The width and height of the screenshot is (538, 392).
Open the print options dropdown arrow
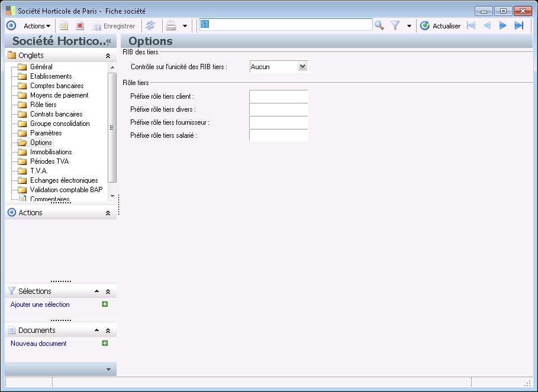185,26
